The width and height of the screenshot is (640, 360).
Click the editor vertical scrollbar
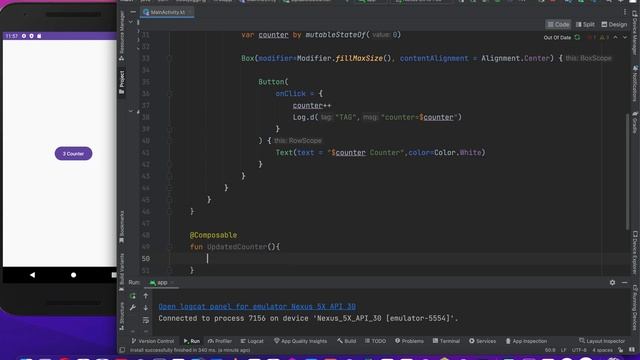[627, 171]
